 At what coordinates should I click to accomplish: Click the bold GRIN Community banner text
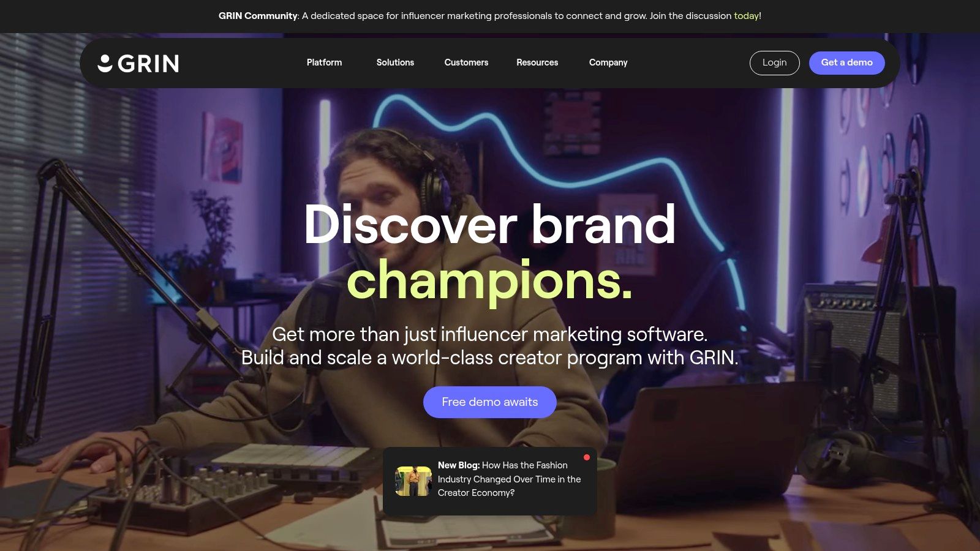258,16
